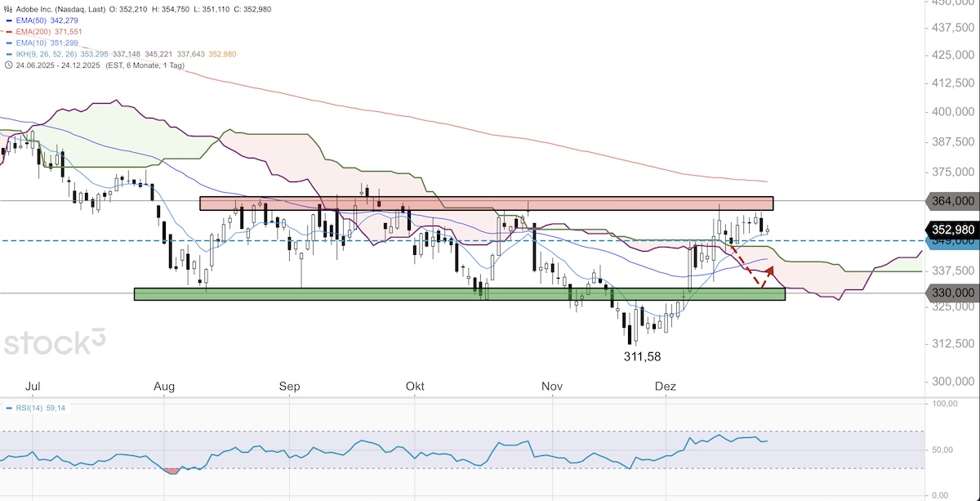Click the candlestick chart icon beside Adobe Inc.
980x501 pixels.
point(8,8)
